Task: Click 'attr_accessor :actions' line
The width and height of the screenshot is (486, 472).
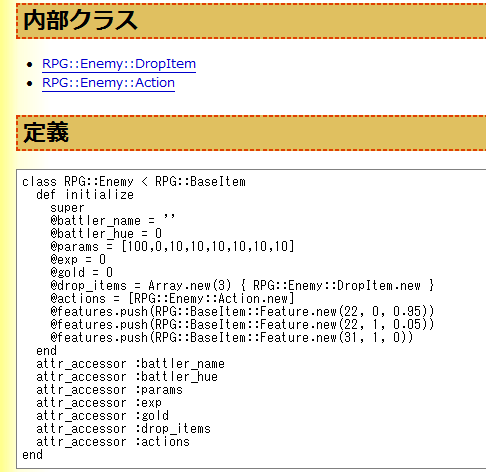Action: pyautogui.click(x=113, y=442)
